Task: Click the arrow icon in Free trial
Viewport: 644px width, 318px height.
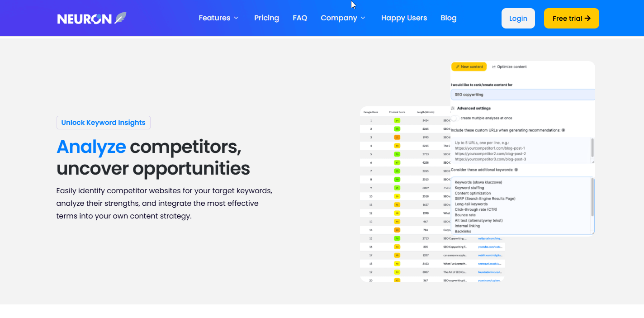Action: tap(587, 18)
